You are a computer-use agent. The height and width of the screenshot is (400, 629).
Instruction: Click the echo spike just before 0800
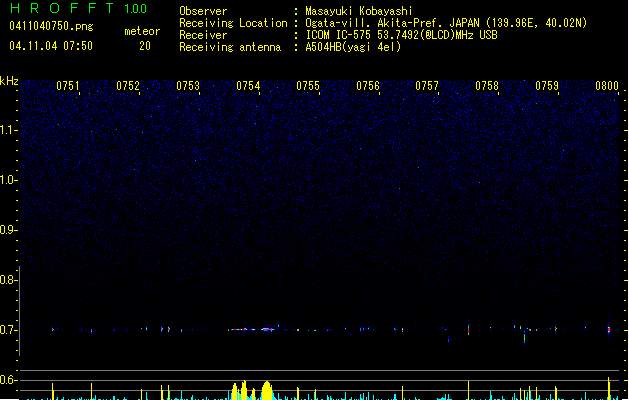click(609, 329)
